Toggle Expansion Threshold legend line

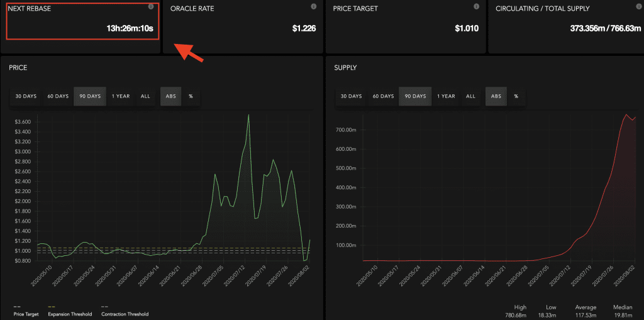tap(70, 314)
